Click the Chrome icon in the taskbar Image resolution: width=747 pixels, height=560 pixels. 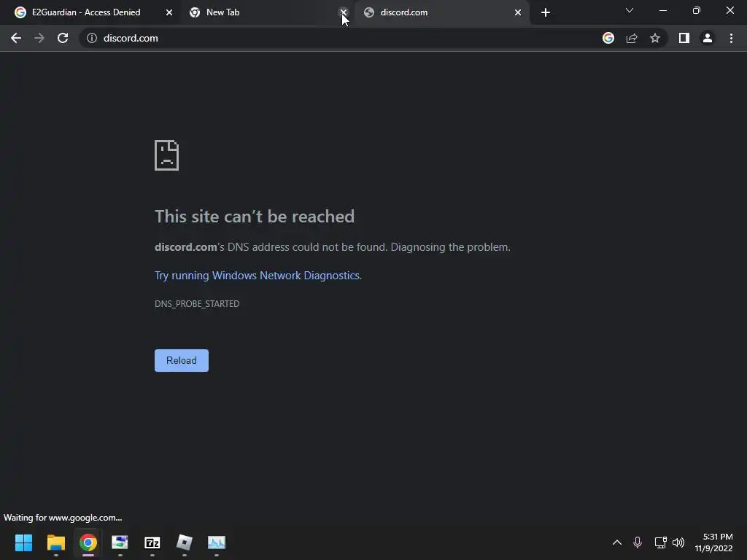coord(88,542)
